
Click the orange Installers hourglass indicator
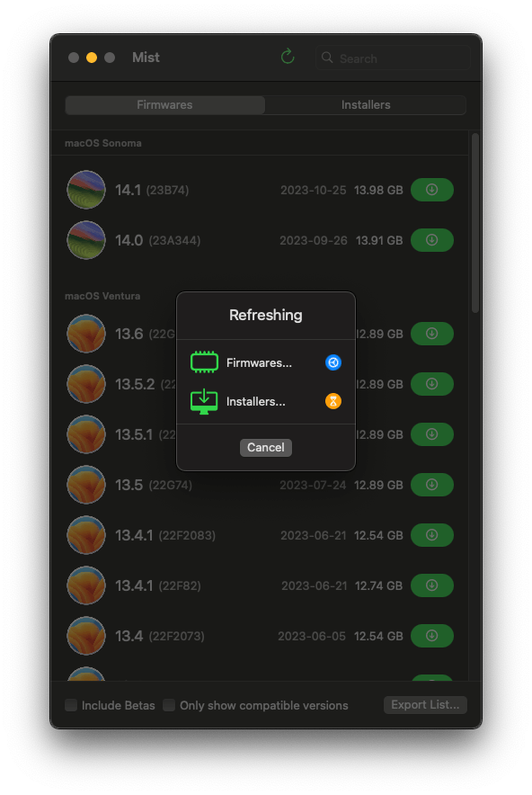(332, 401)
